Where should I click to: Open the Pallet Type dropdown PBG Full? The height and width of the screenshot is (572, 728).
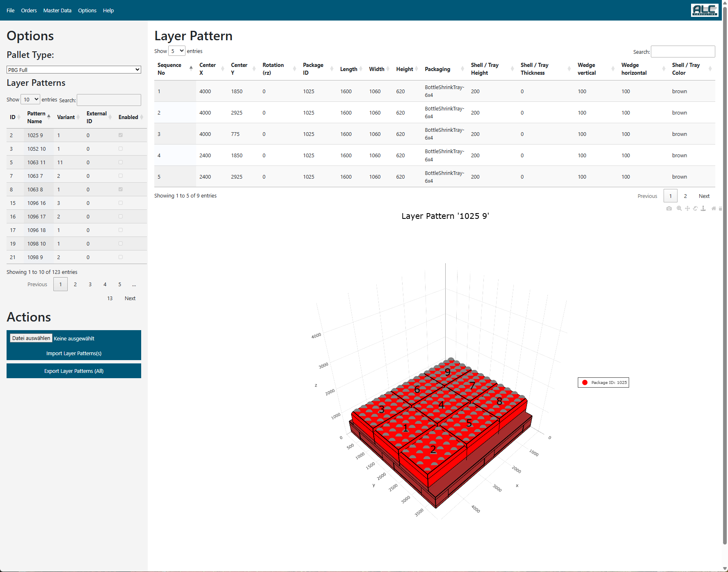point(74,70)
